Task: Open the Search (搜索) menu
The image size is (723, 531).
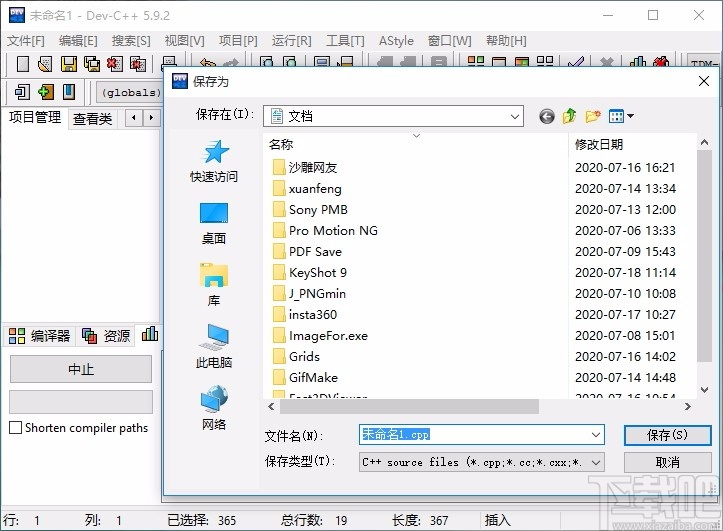Action: pos(131,41)
